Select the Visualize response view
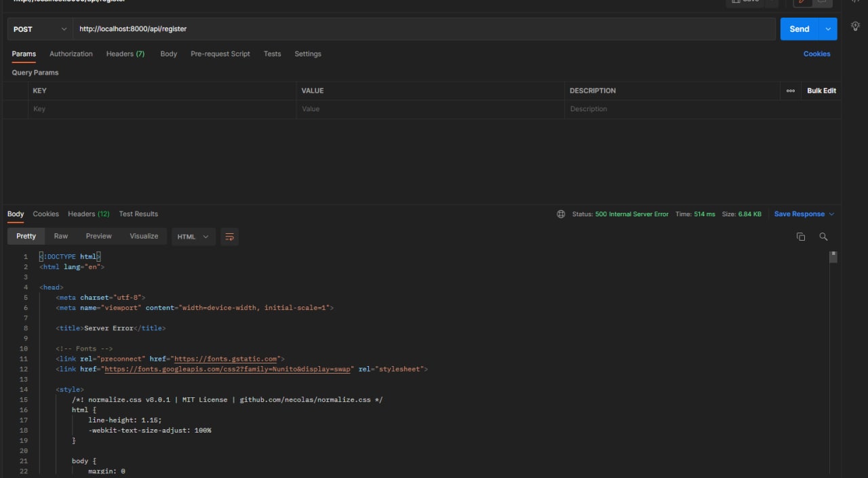Viewport: 868px width, 478px height. tap(144, 236)
